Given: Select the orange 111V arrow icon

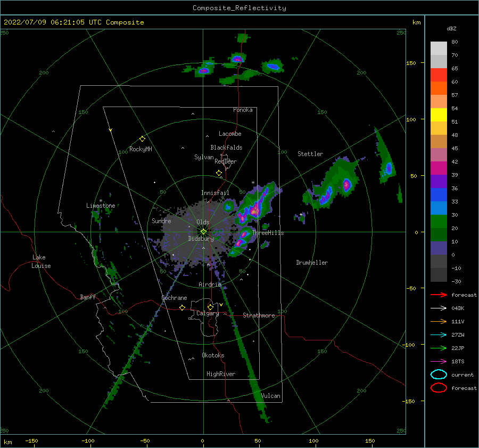Looking at the screenshot, I should [439, 321].
